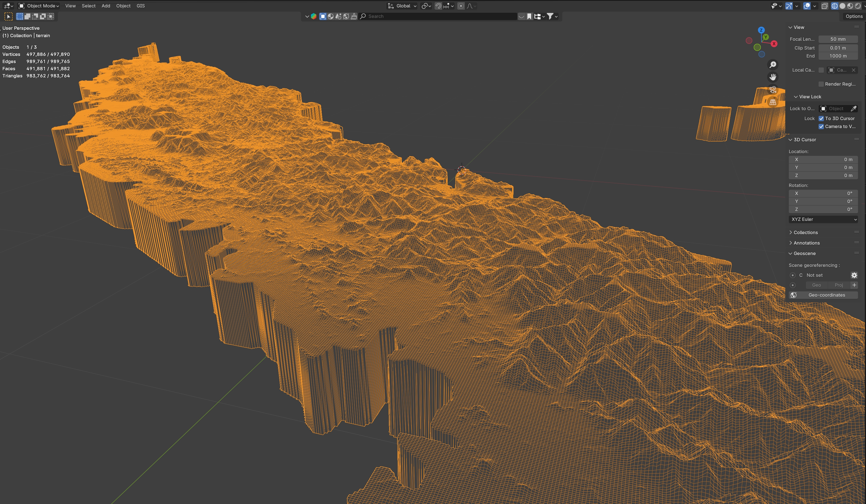Uncheck Camera to View lock
This screenshot has height=504, width=866.
[821, 126]
